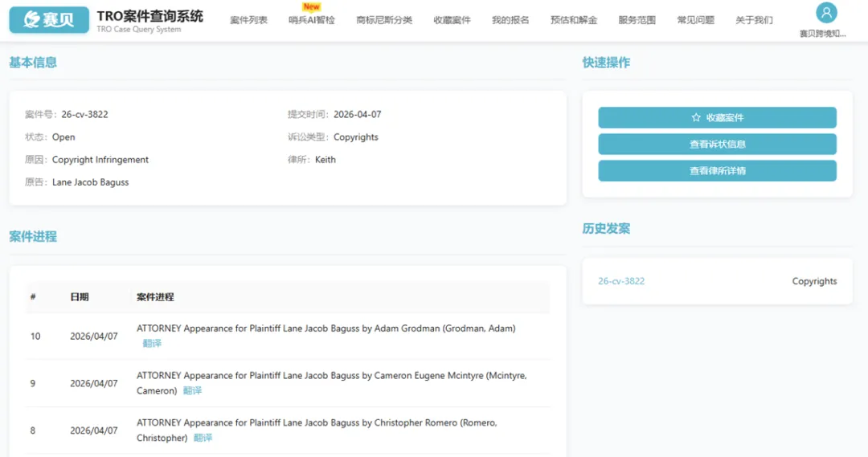Image resolution: width=868 pixels, height=457 pixels.
Task: Open the 哨兵AI智检 menu item
Action: point(312,20)
